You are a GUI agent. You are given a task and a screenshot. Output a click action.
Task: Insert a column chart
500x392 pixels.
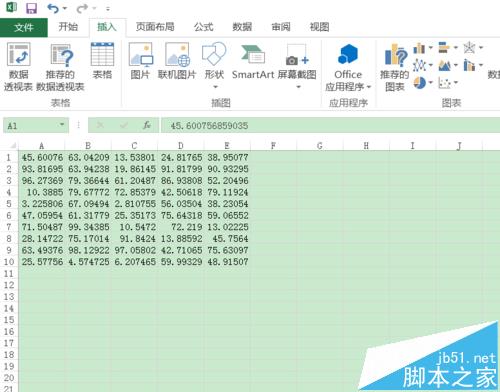[x=419, y=48]
